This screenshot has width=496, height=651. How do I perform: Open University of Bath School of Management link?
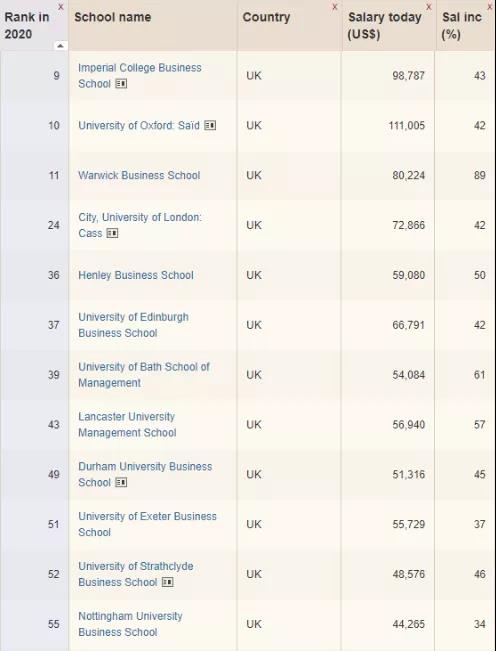point(144,374)
